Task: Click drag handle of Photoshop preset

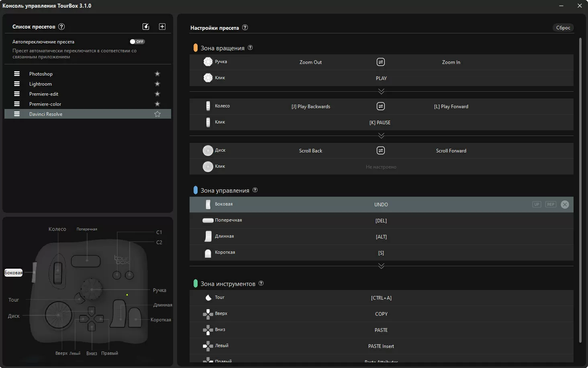Action: click(x=17, y=74)
